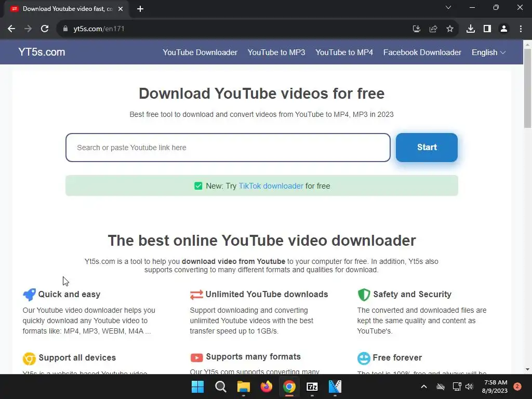Close the Download Youtube video tab
The image size is (532, 399).
(121, 9)
